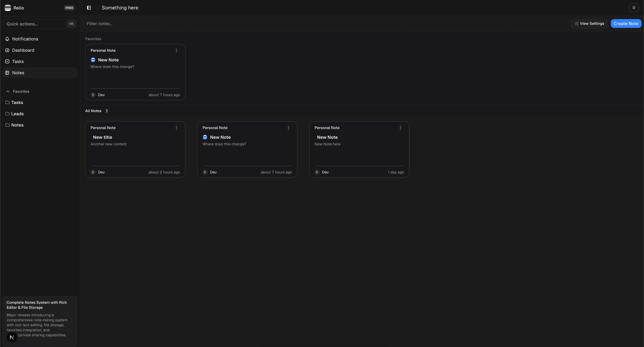Image resolution: width=644 pixels, height=347 pixels.
Task: Open the Notes favorites folder
Action: point(17,125)
